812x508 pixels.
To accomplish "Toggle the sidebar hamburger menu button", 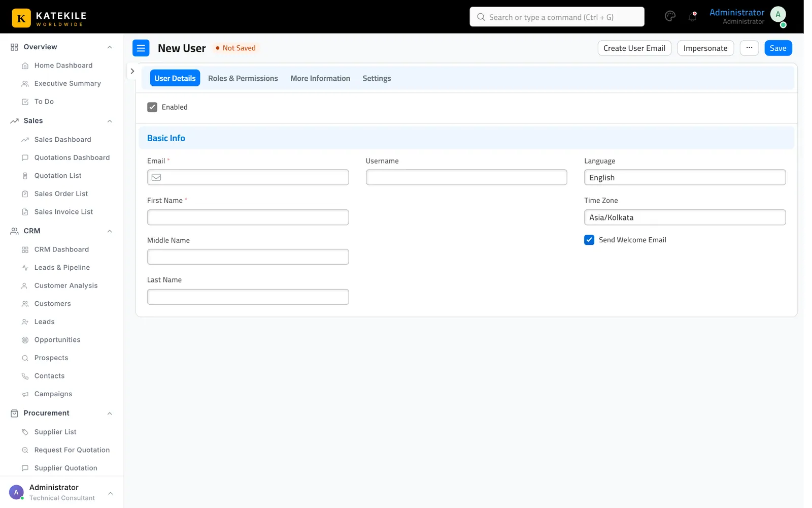I will (141, 48).
